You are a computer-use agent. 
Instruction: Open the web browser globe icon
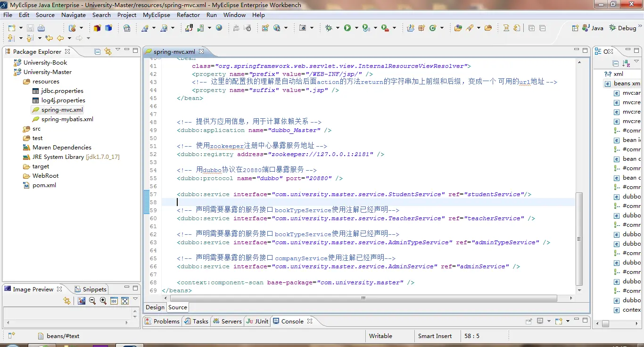coord(219,28)
